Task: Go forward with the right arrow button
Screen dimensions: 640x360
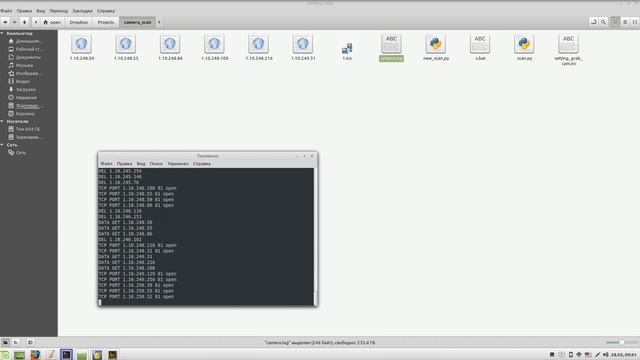Action: pyautogui.click(x=14, y=22)
